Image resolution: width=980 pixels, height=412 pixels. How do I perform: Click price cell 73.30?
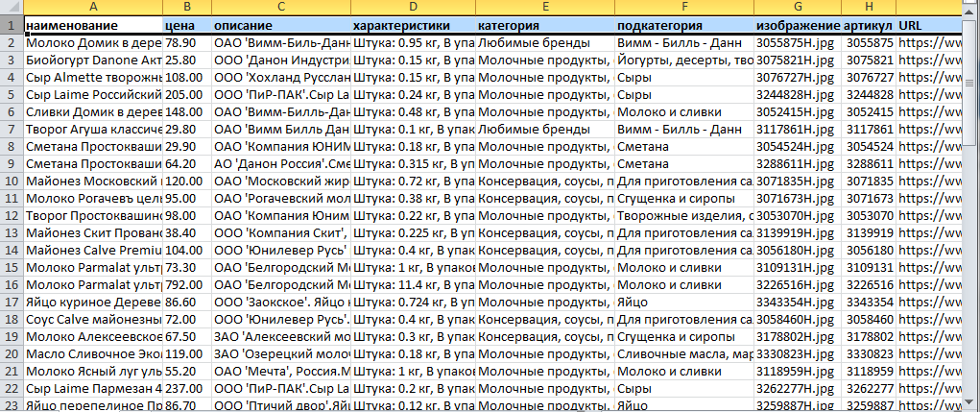[x=187, y=268]
